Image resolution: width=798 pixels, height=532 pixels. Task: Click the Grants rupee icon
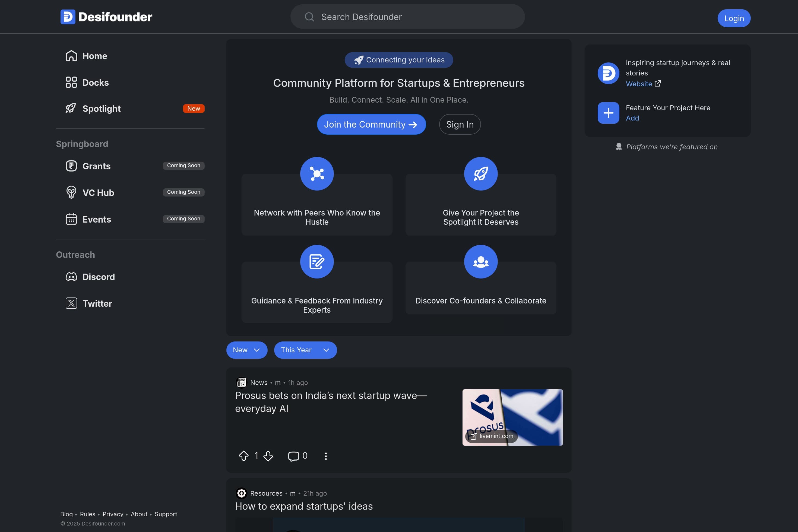(71, 166)
